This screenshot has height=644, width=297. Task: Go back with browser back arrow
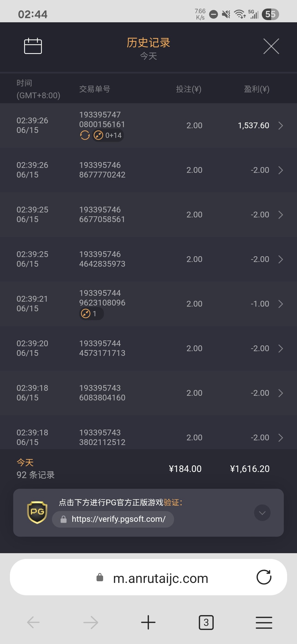[33, 623]
